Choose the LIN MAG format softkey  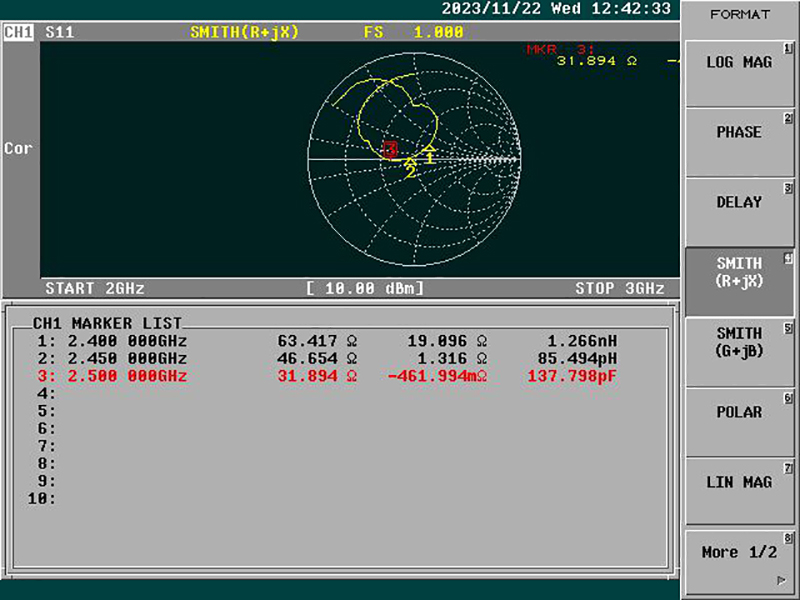click(x=739, y=492)
